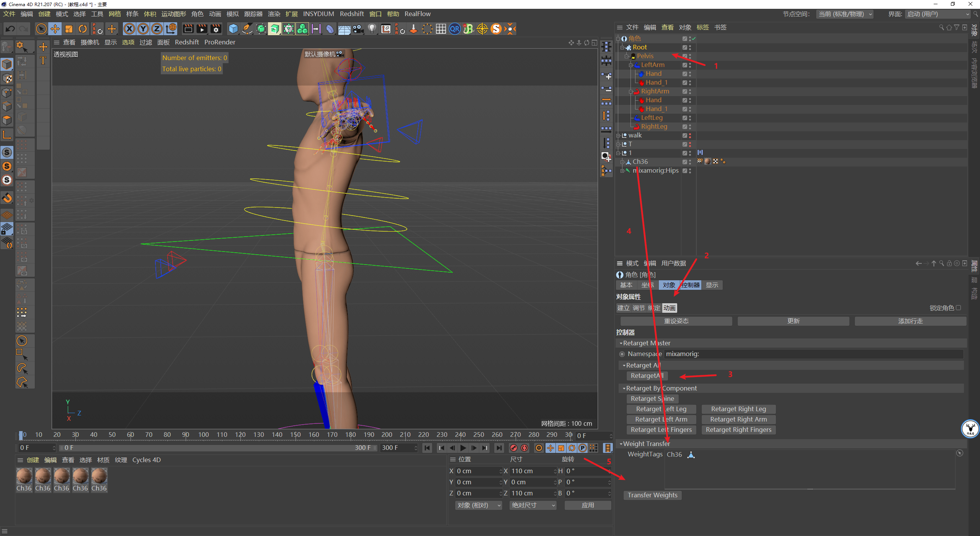Click frame 150 on the timeline ruler
Viewport: 980px width, 536px height.
point(295,435)
